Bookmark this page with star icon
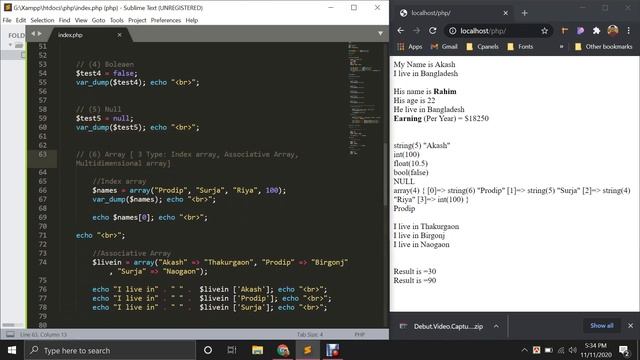Image resolution: width=640 pixels, height=360 pixels. pos(544,31)
